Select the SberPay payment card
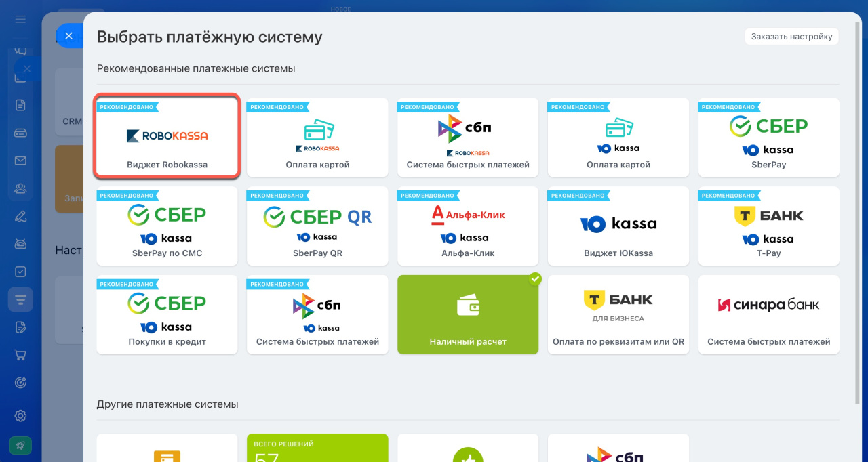The width and height of the screenshot is (868, 462). pos(769,138)
